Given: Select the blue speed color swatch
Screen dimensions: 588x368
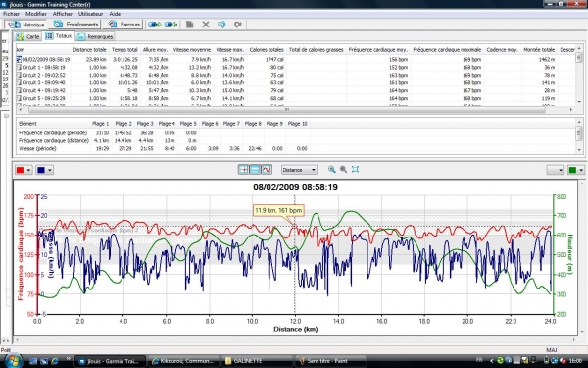Looking at the screenshot, I should pyautogui.click(x=41, y=170).
